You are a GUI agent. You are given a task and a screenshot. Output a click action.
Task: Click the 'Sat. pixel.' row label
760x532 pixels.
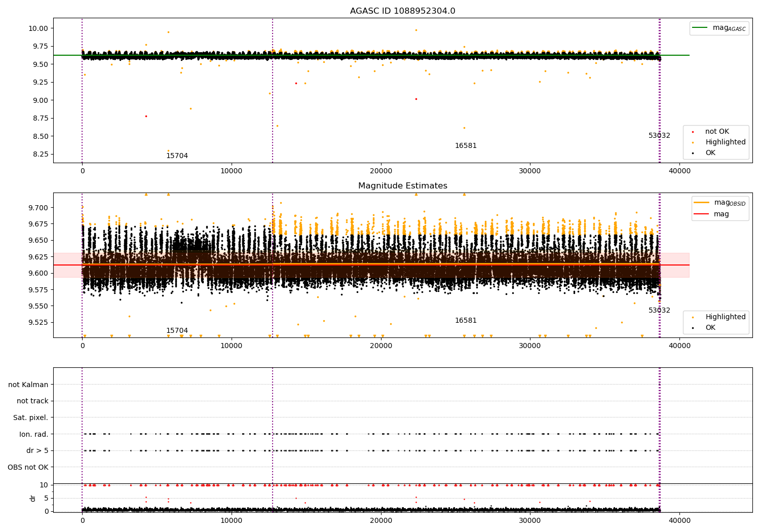click(x=30, y=418)
